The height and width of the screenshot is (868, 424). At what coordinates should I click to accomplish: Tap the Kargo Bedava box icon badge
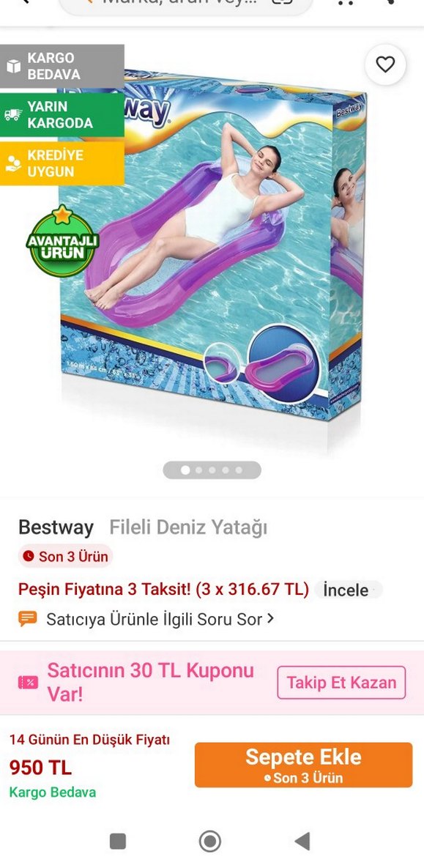coord(62,66)
